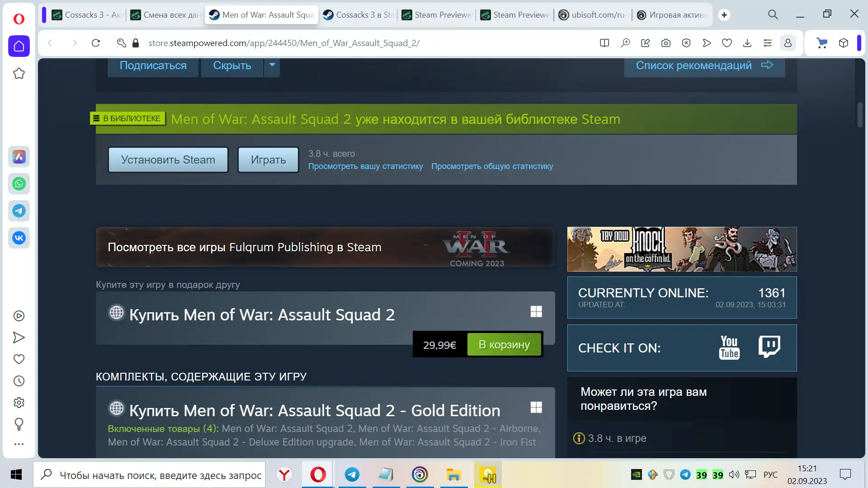Open Windows Start menu

pyautogui.click(x=16, y=475)
